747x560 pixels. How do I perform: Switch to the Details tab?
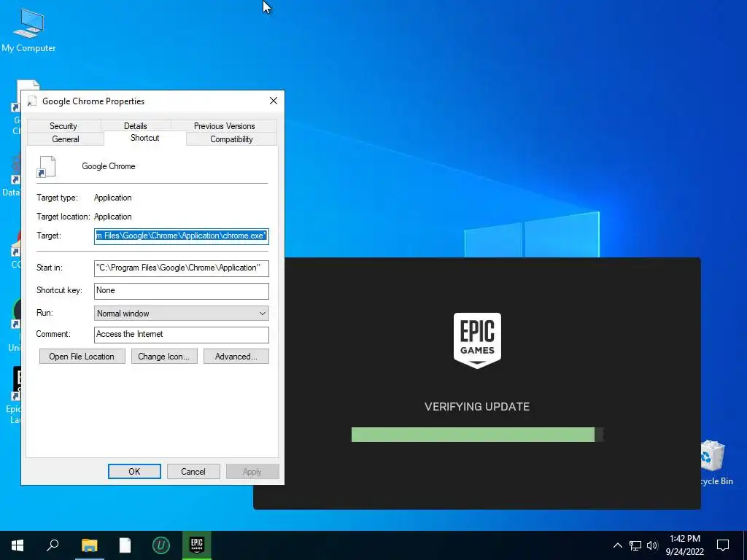(135, 125)
